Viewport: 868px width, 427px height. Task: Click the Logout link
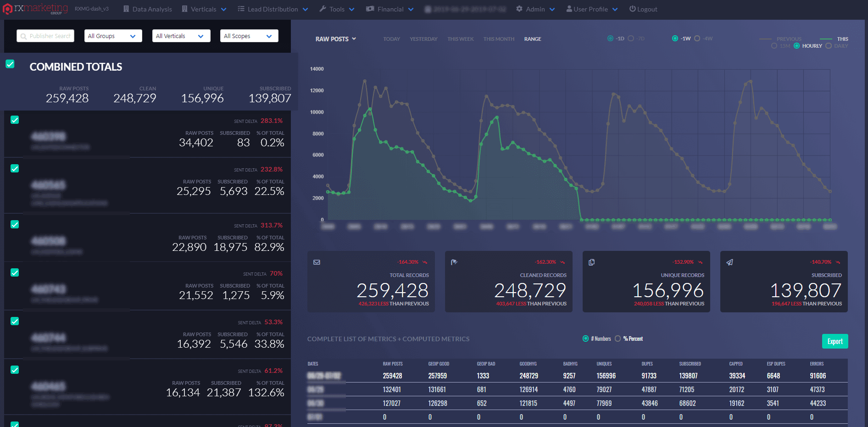point(643,9)
